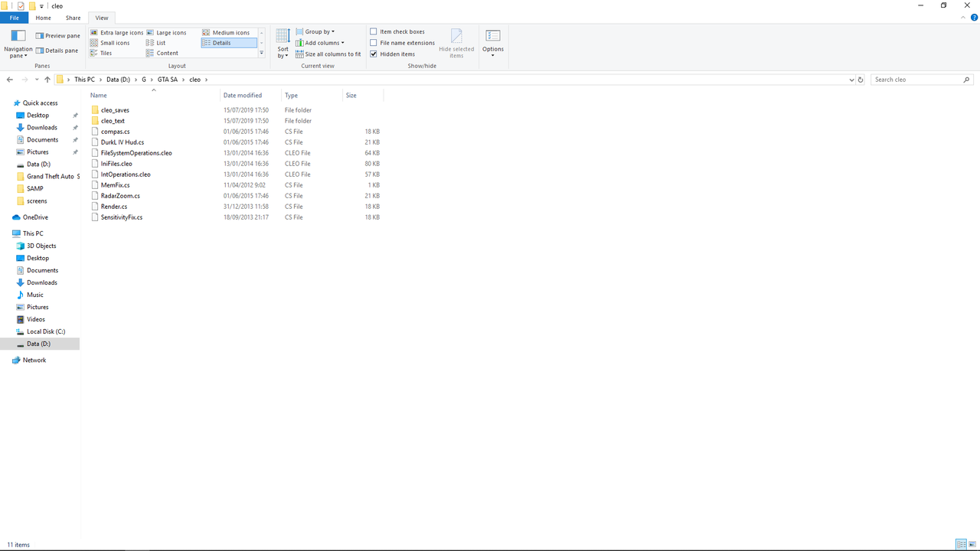Refresh the current folder
The image size is (980, 551).
coord(861,80)
